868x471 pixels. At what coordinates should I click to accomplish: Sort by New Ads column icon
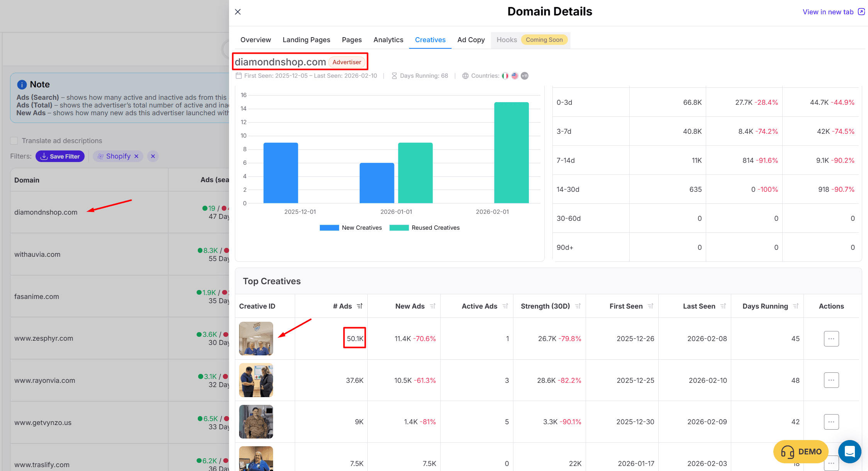coord(433,306)
